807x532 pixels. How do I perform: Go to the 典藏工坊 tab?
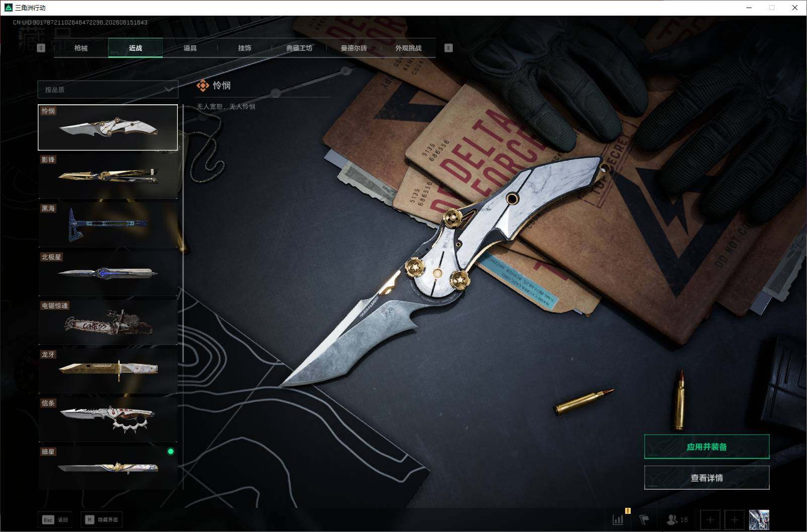point(299,48)
